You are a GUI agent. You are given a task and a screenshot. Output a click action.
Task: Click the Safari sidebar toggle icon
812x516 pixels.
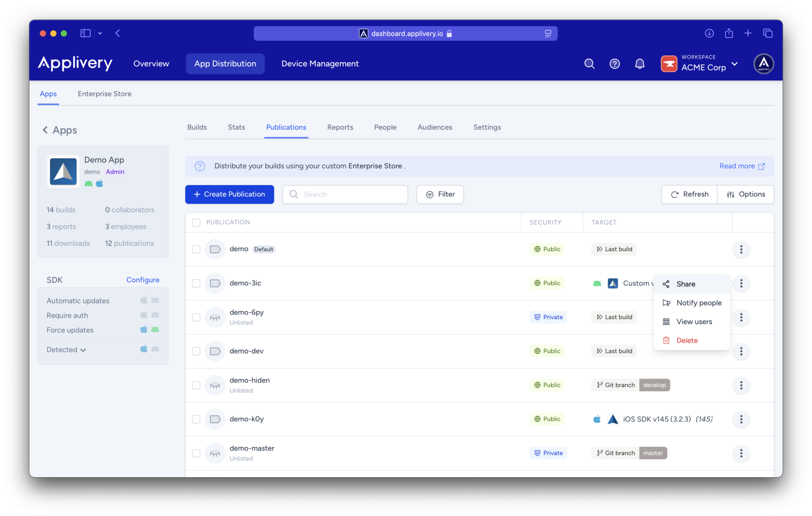(x=86, y=33)
